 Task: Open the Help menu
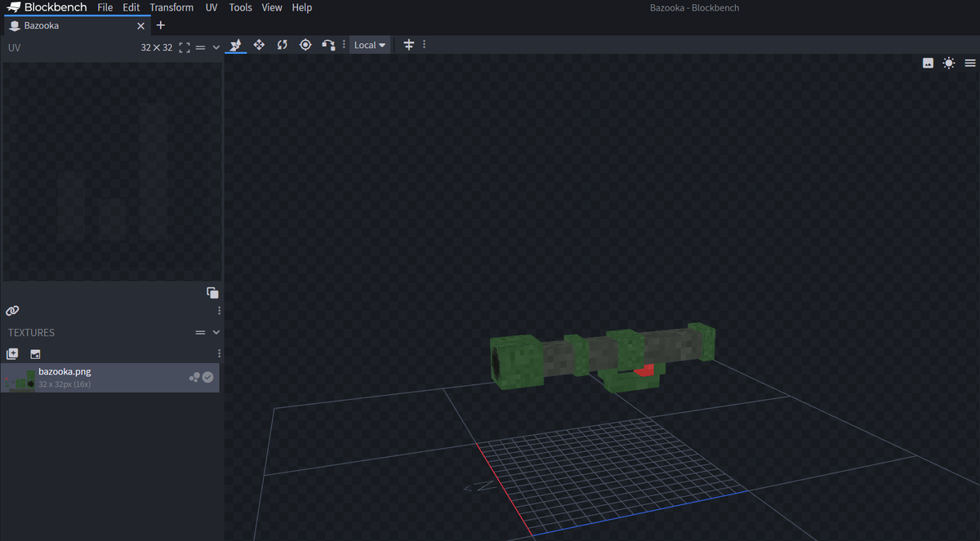302,7
